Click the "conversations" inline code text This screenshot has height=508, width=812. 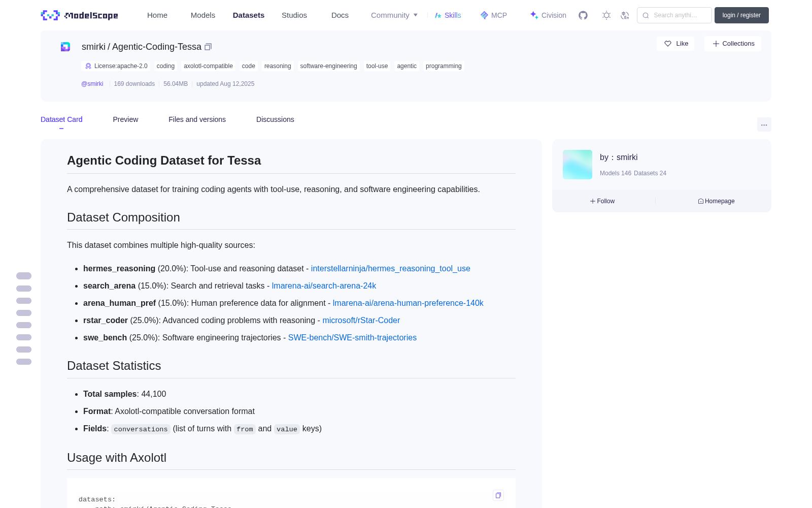pos(141,429)
